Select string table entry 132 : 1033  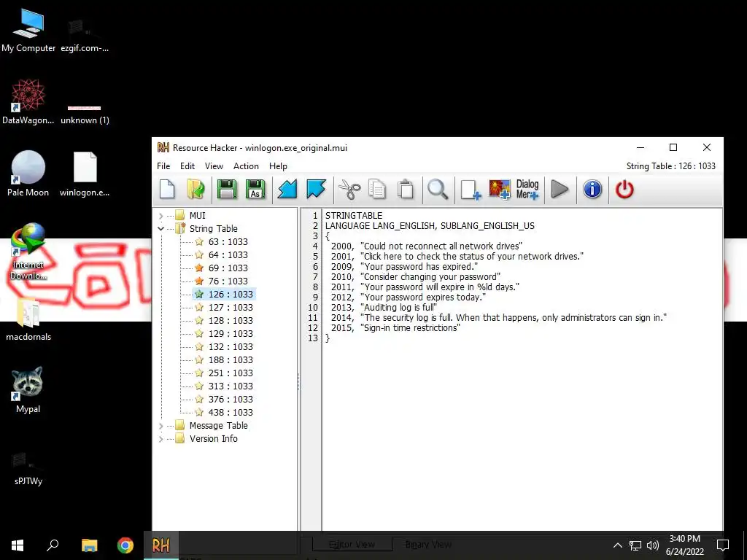tap(231, 346)
